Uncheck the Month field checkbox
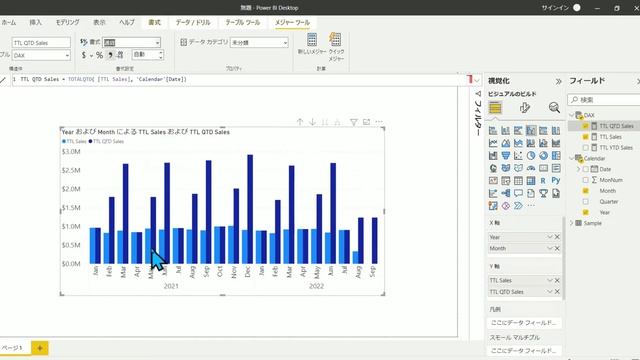This screenshot has height=360, width=640. [585, 191]
